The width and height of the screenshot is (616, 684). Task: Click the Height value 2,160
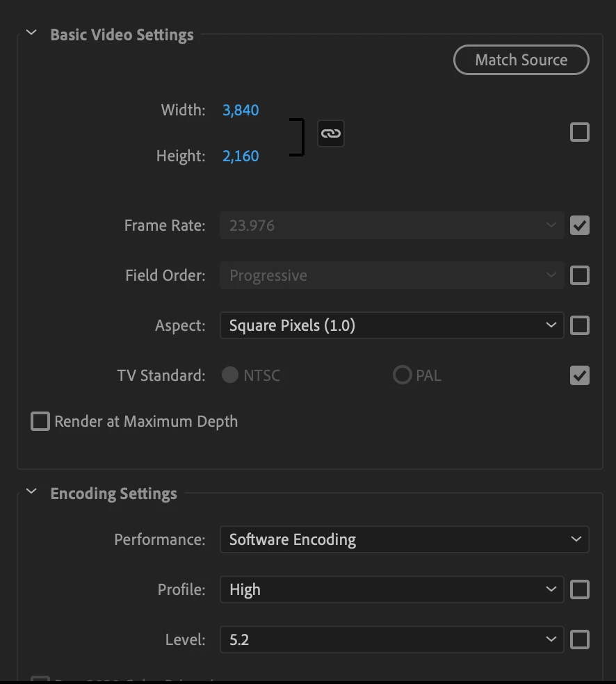click(241, 156)
